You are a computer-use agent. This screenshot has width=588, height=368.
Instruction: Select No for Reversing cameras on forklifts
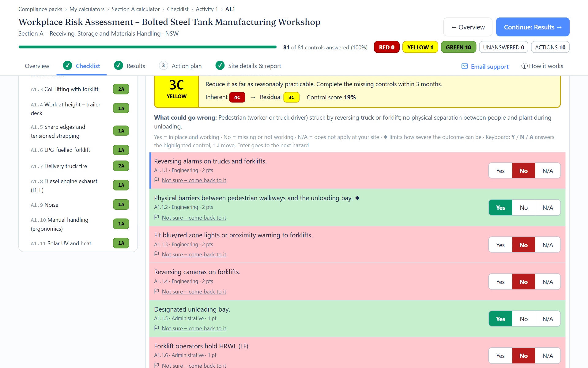point(524,282)
